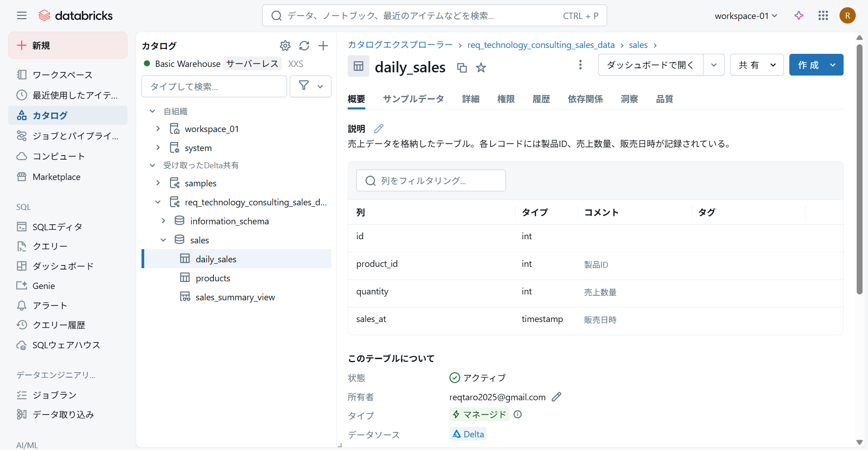This screenshot has height=450, width=868.
Task: Toggle the left sidebar hamburger menu
Action: point(22,15)
